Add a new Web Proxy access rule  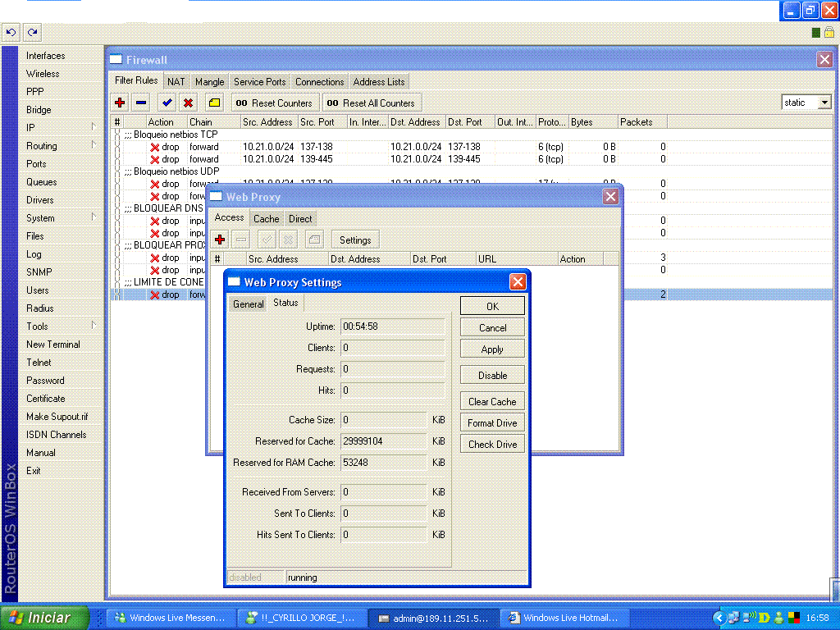pyautogui.click(x=220, y=240)
